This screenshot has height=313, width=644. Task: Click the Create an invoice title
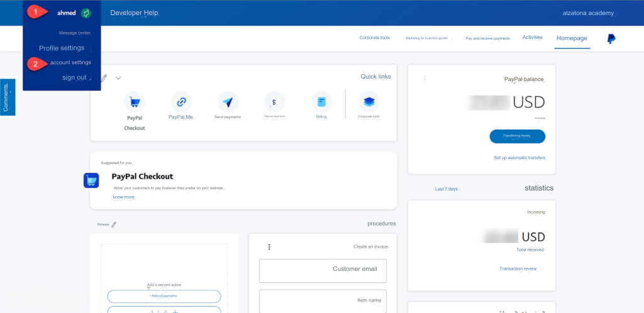tap(370, 246)
